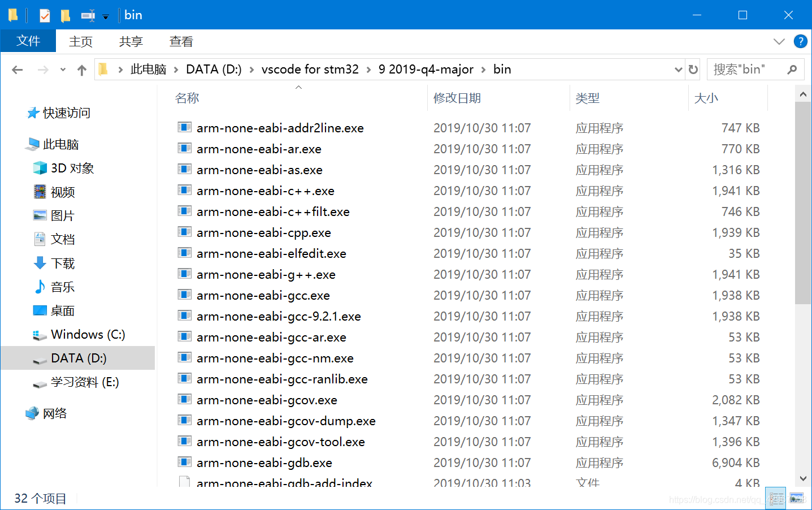Select file arm-none-eabi-c++filt.exe
Screen dimensions: 812x510
pyautogui.click(x=273, y=211)
